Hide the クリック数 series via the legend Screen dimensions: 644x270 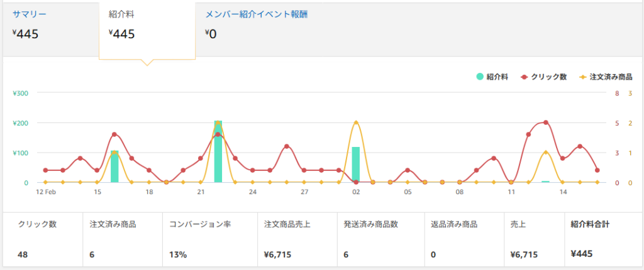(545, 77)
